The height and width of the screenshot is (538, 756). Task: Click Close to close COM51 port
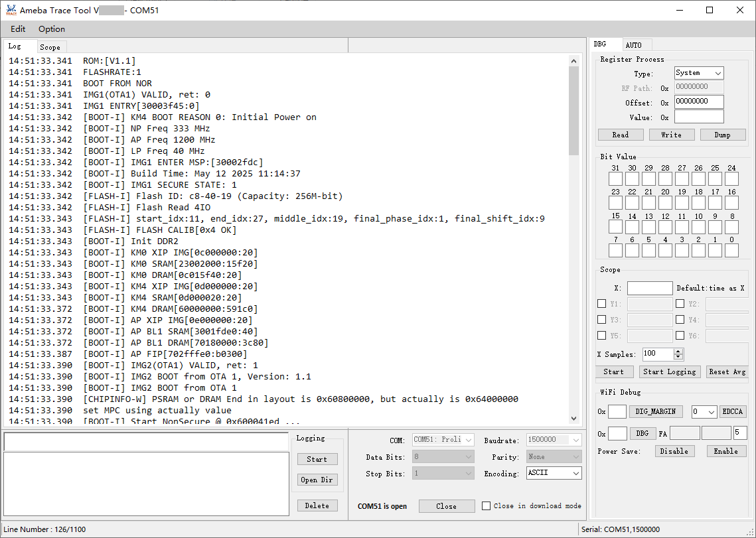(446, 506)
